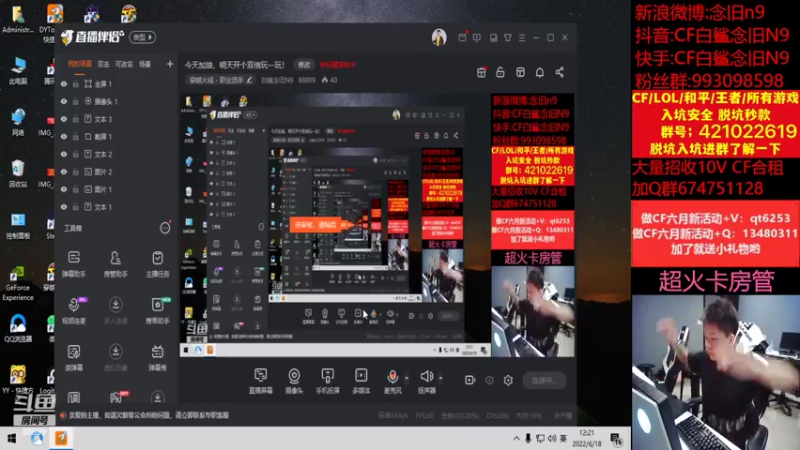Switch to the 我的场景 tab

tap(80, 64)
